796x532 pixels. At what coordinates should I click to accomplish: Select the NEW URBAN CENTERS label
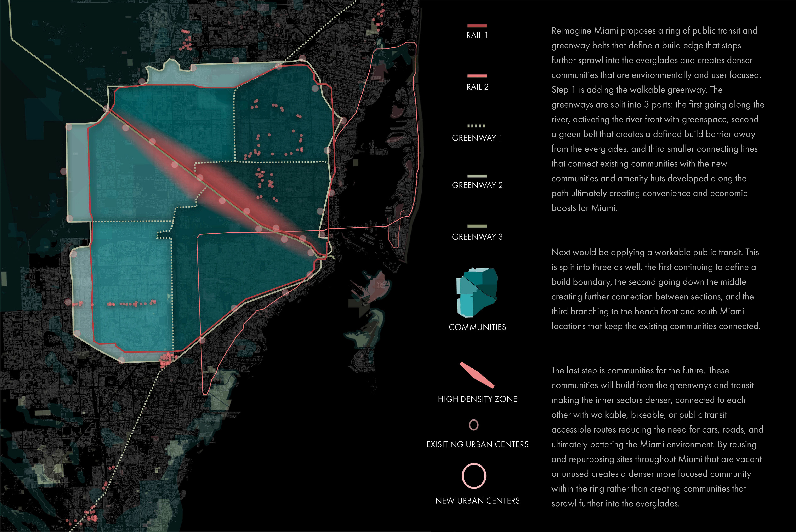pos(477,500)
